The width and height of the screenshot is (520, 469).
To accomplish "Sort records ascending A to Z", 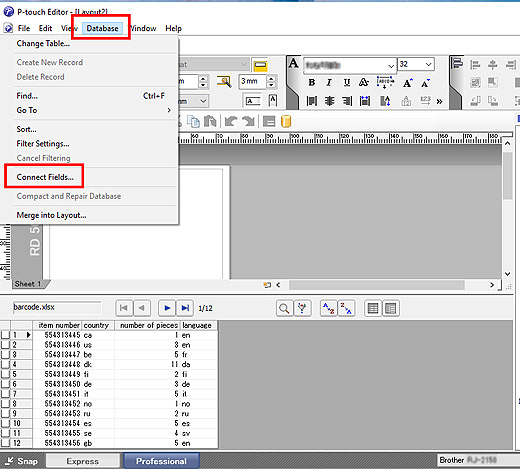I will coord(328,308).
